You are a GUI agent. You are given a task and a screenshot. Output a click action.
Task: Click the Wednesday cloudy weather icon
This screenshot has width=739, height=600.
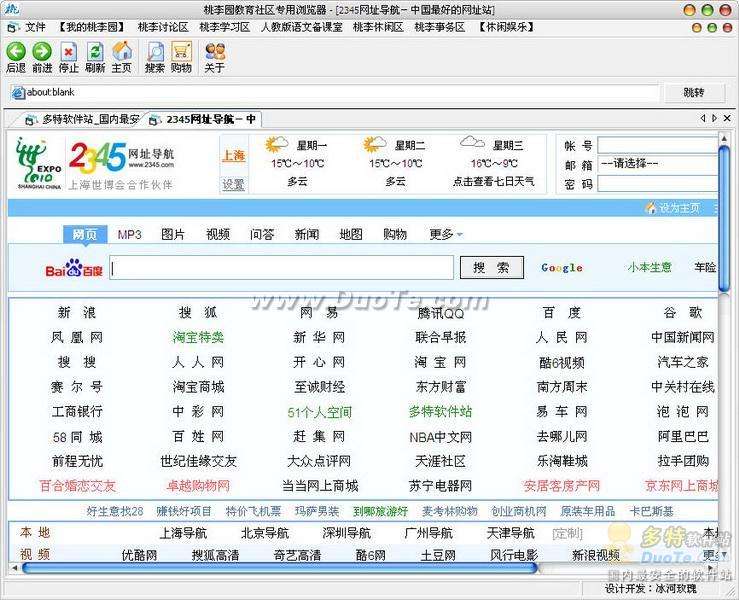click(x=472, y=141)
